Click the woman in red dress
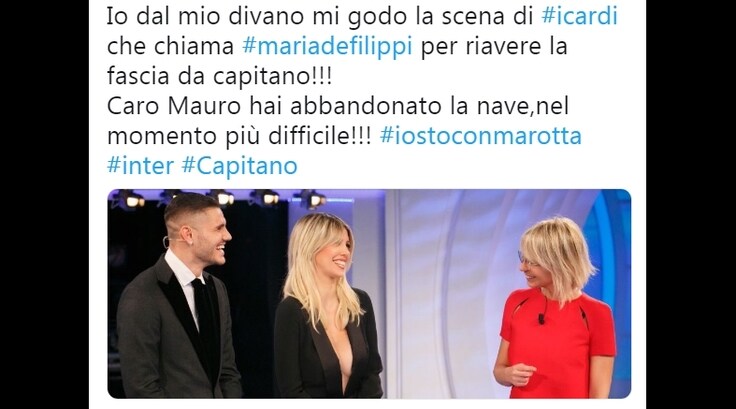Image resolution: width=736 pixels, height=409 pixels. (555, 309)
